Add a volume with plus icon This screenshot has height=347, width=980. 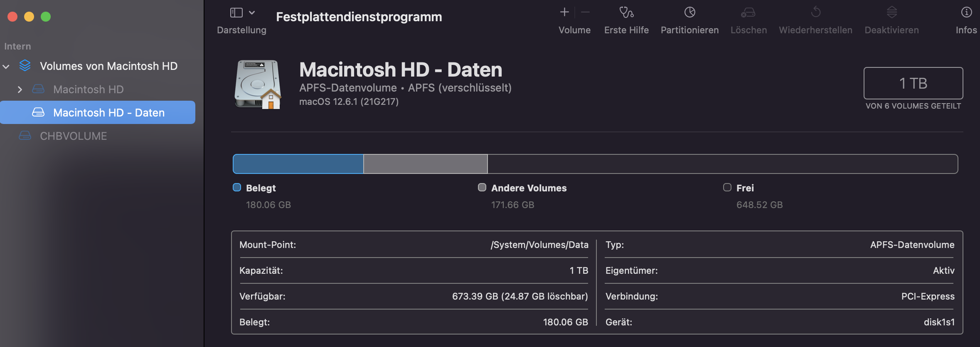(x=564, y=12)
